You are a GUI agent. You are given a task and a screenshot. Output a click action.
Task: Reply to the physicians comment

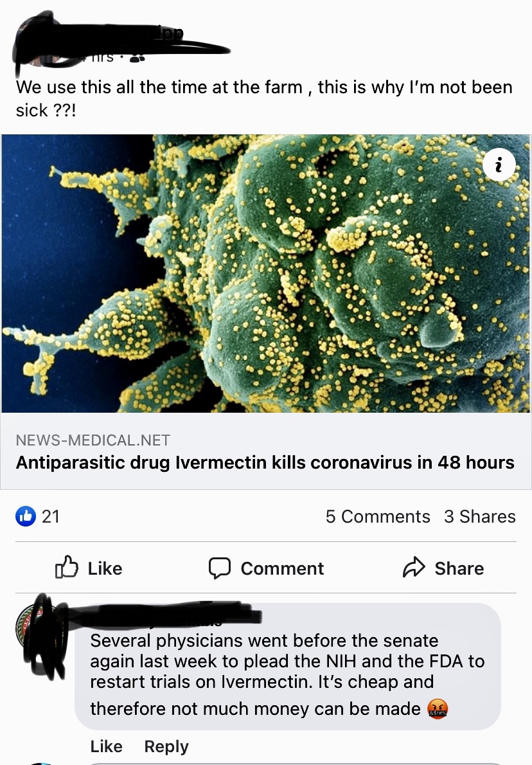[166, 746]
